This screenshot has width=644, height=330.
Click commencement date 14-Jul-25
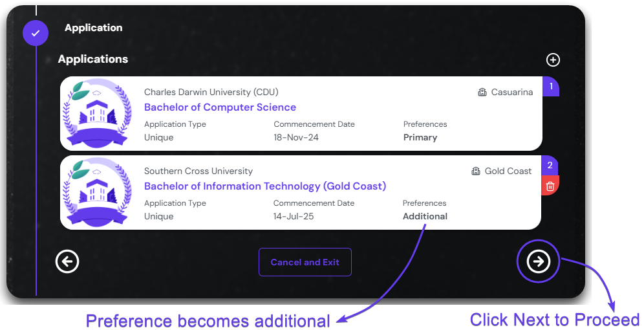click(x=294, y=216)
